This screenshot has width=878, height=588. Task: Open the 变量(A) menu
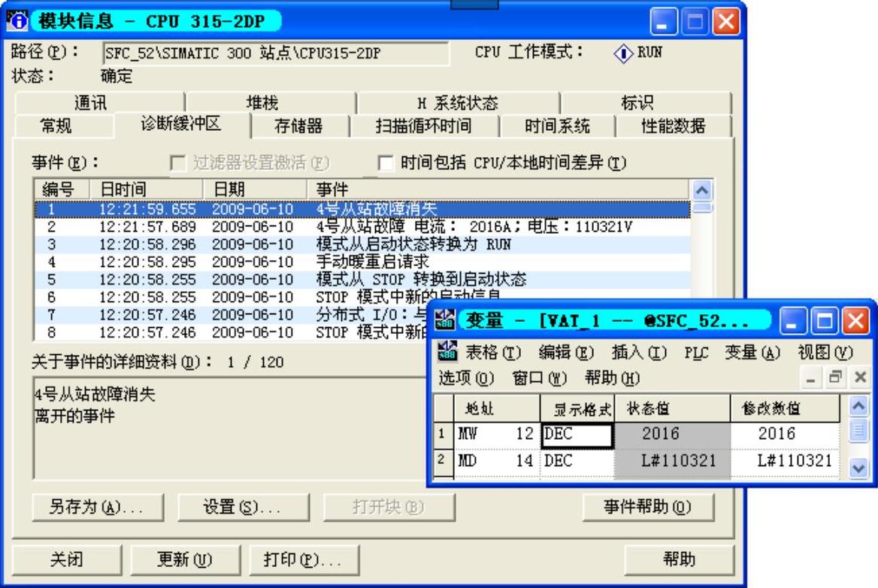pyautogui.click(x=752, y=352)
